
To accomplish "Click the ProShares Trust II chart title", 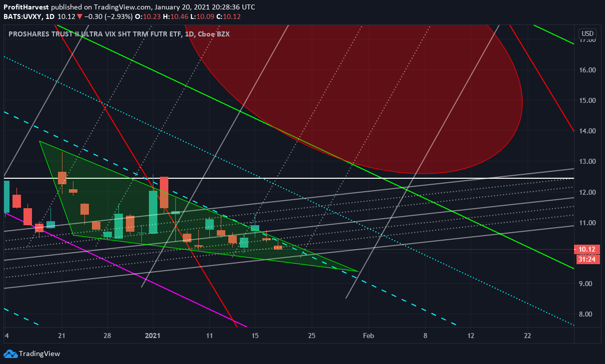I will point(119,34).
